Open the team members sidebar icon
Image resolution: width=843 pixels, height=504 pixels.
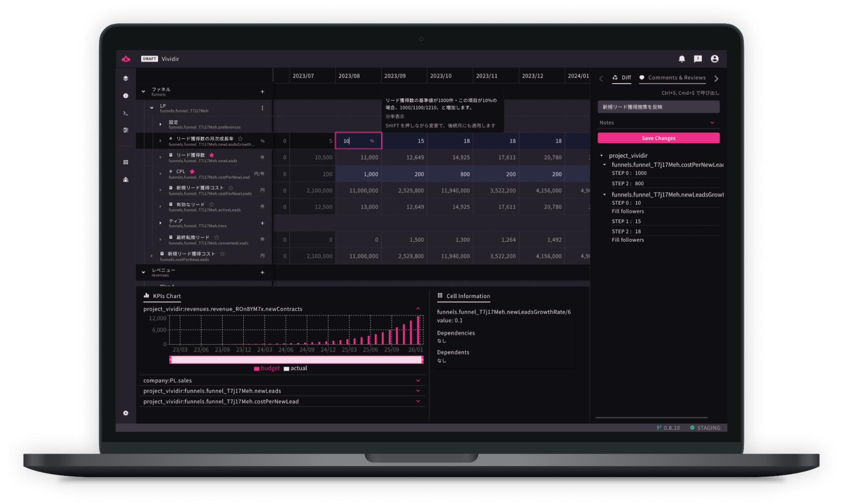126,180
